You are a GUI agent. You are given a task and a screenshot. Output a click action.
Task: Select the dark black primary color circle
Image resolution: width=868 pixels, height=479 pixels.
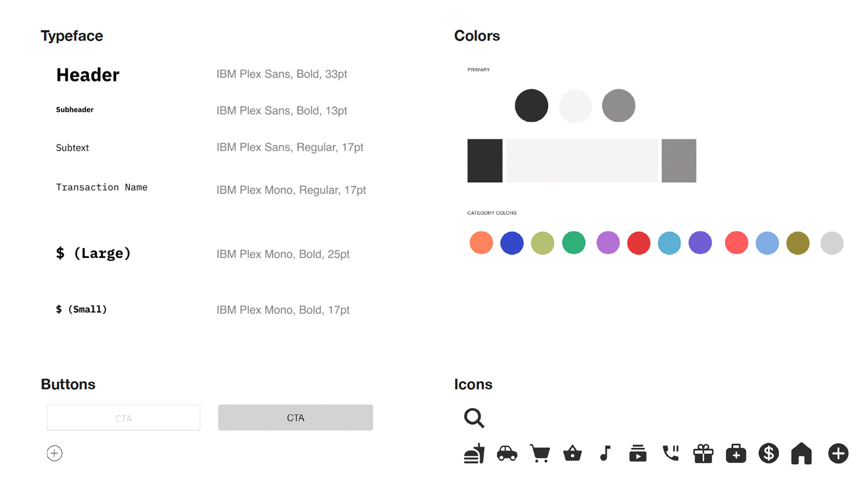532,105
